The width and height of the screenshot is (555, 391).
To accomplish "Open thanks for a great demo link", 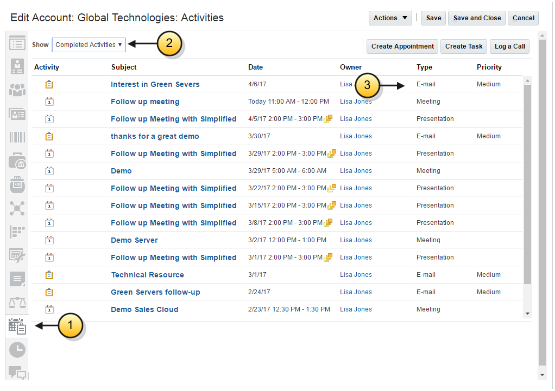I will (155, 136).
